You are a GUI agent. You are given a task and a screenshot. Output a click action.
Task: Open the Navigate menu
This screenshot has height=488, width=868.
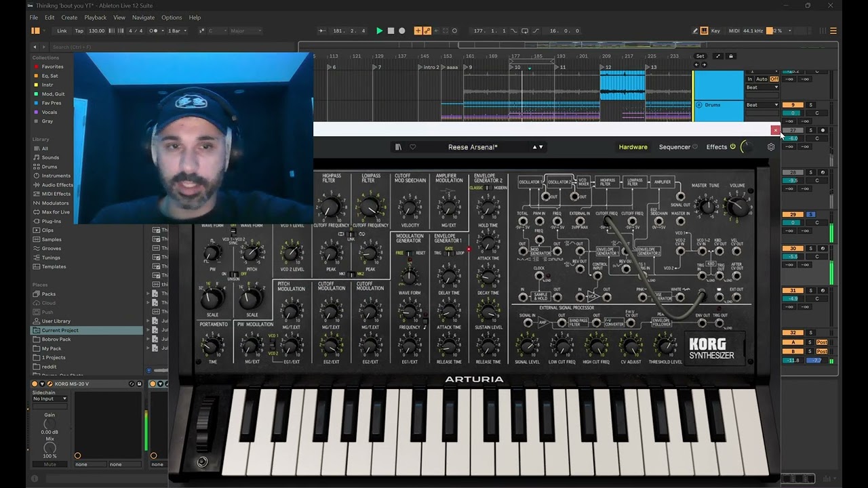(x=143, y=17)
